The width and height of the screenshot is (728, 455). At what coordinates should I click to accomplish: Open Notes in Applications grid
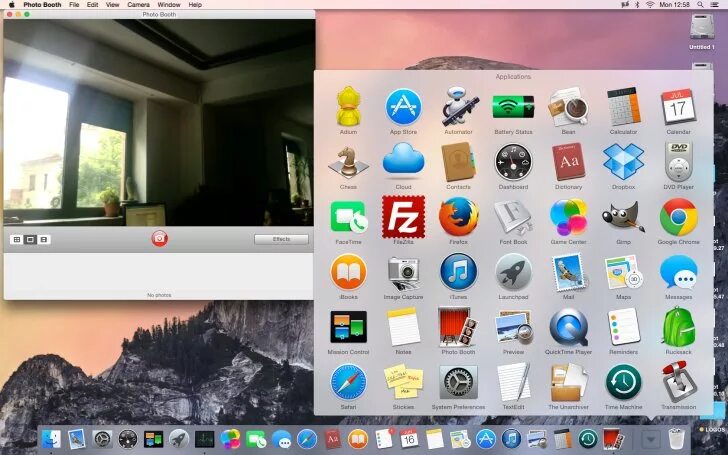[x=403, y=327]
